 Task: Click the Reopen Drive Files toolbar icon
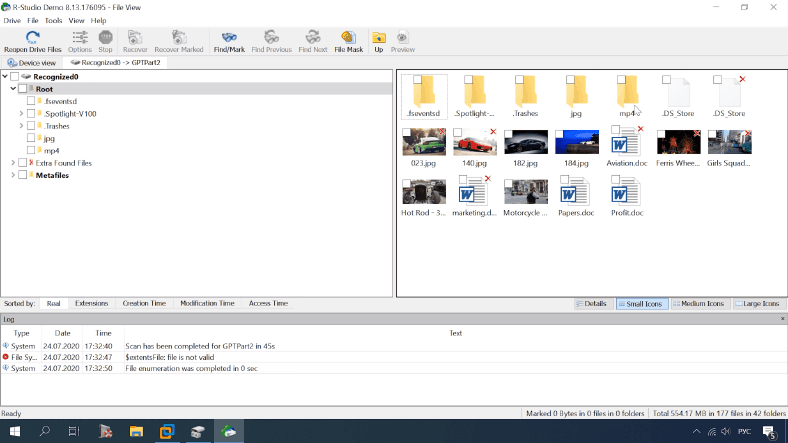[32, 41]
